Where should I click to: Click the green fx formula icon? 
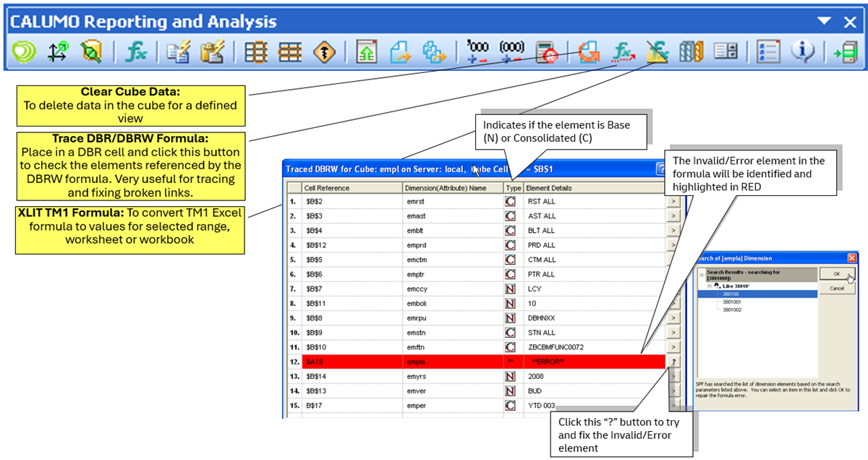136,51
